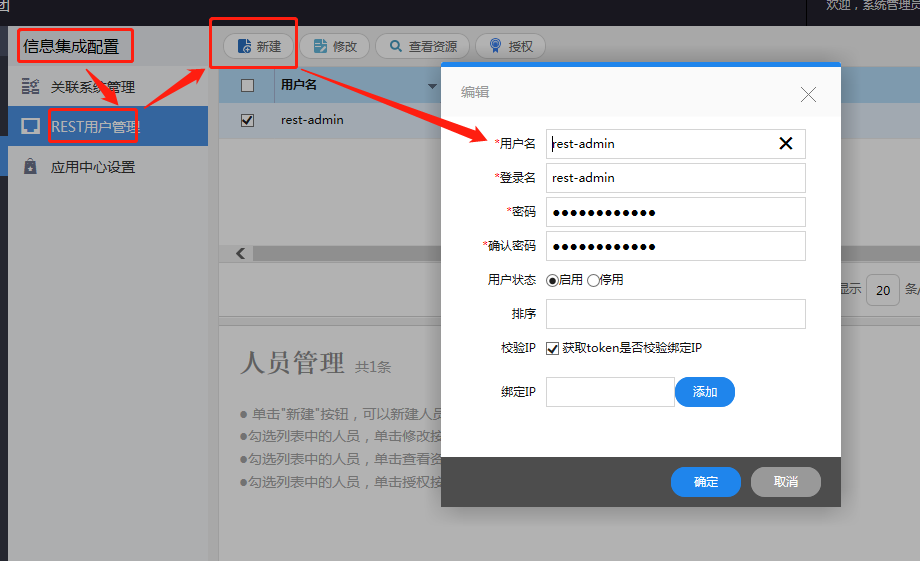This screenshot has width=920, height=561.
Task: Open 应用中心设置 menu item
Action: (x=108, y=167)
